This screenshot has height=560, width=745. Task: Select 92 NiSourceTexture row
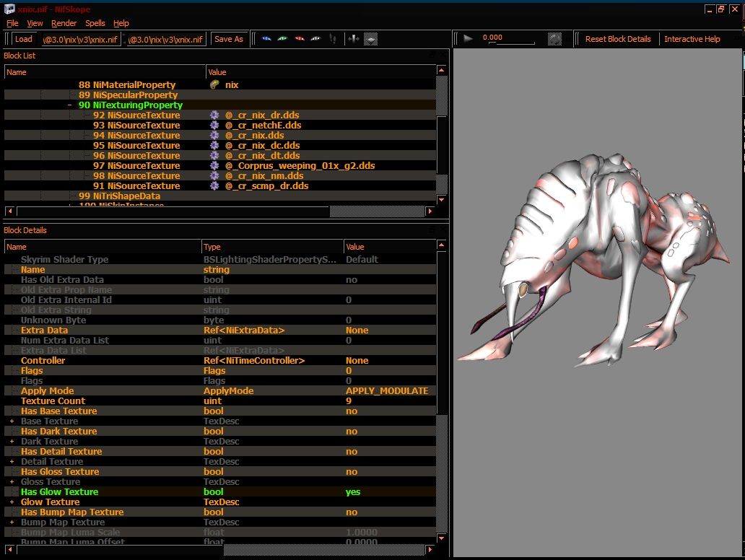pyautogui.click(x=220, y=115)
